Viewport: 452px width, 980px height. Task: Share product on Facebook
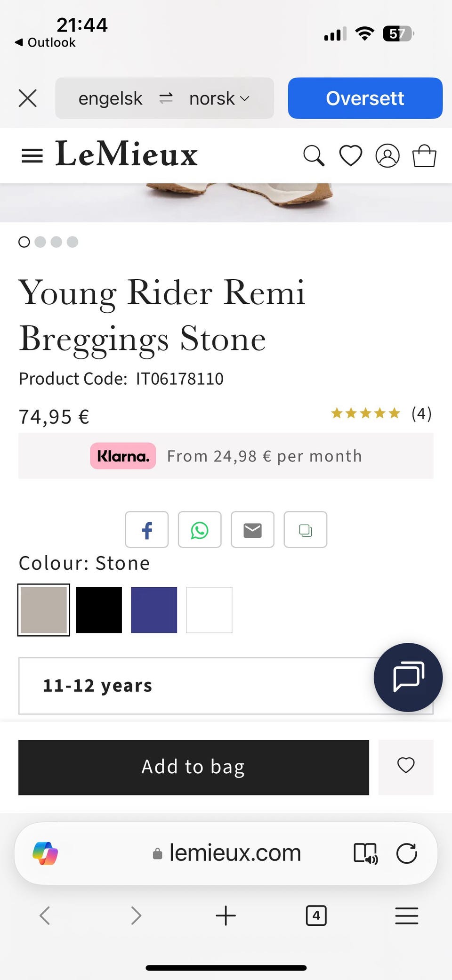(x=147, y=530)
